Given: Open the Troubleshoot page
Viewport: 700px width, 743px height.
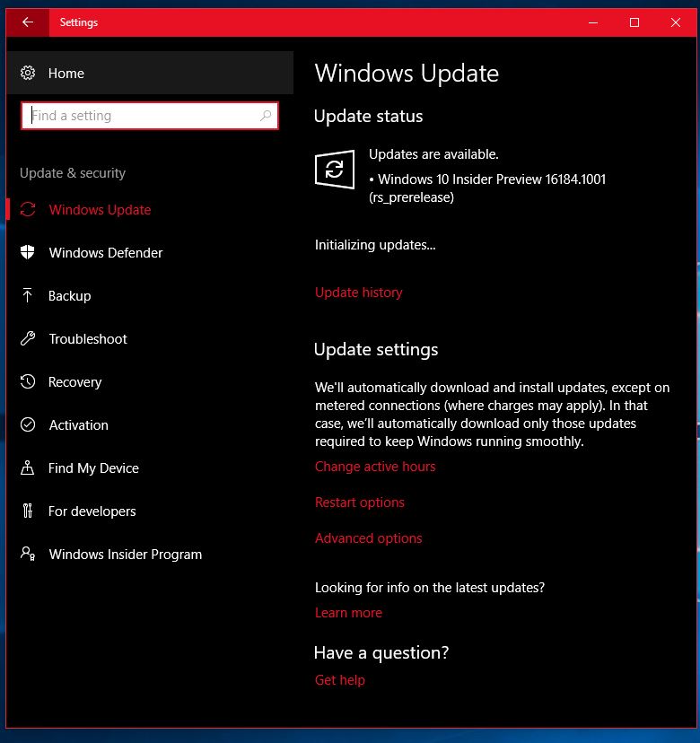Looking at the screenshot, I should point(150,339).
